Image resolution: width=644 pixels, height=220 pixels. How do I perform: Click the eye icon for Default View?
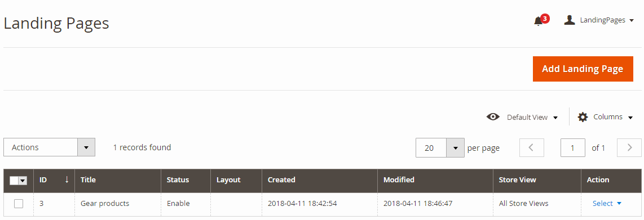tap(493, 117)
